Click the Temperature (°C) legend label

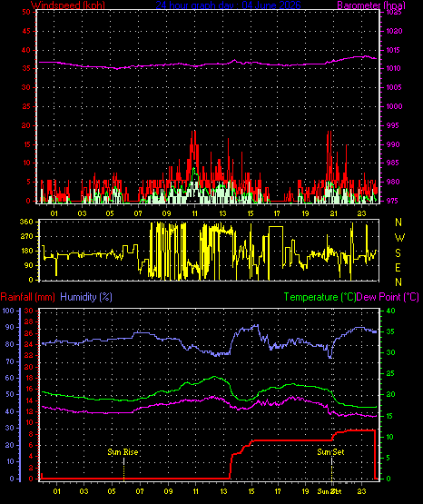point(320,297)
